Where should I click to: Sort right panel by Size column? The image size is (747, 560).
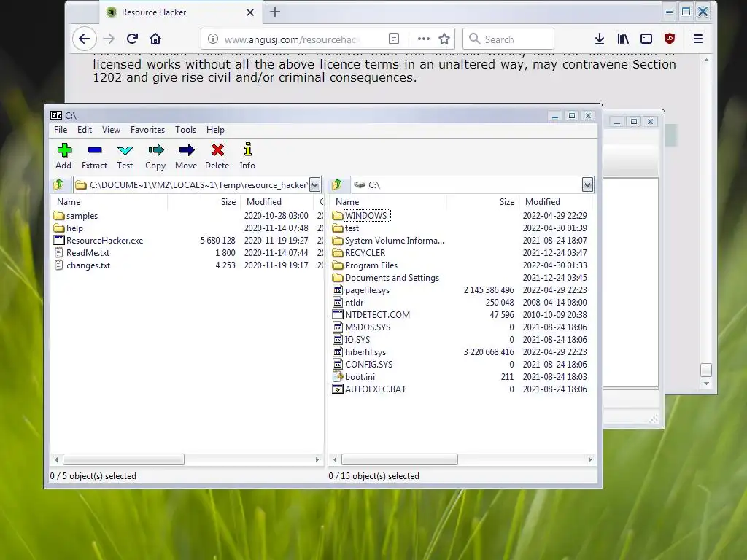pos(483,202)
